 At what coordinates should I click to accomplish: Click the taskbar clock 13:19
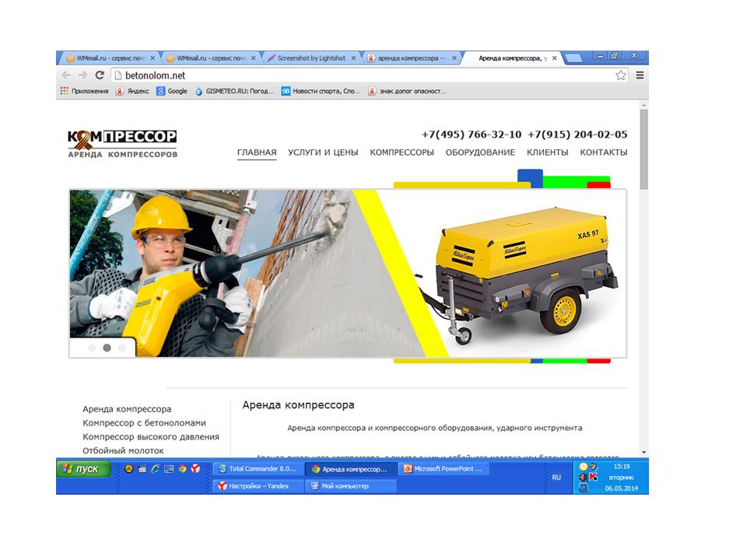pyautogui.click(x=621, y=466)
